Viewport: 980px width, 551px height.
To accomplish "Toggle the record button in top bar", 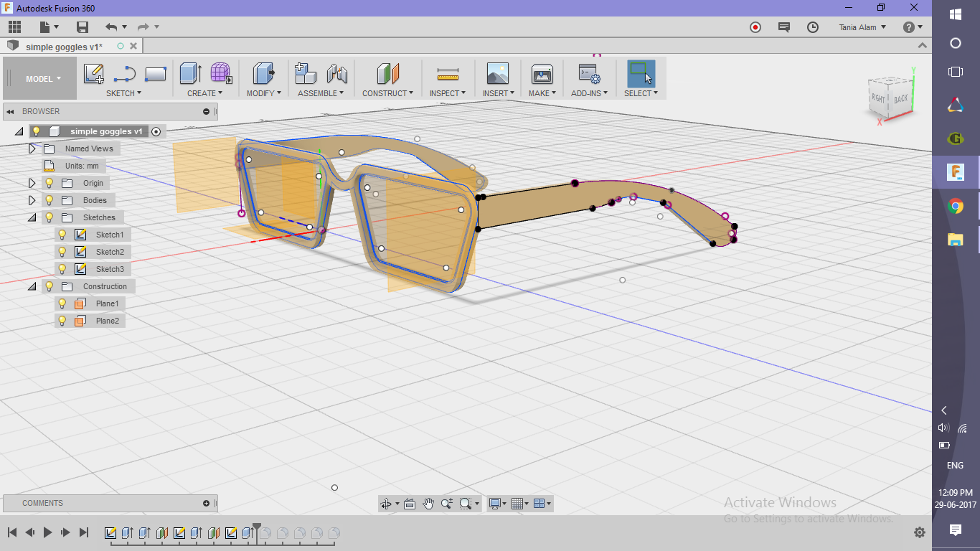I will click(755, 27).
